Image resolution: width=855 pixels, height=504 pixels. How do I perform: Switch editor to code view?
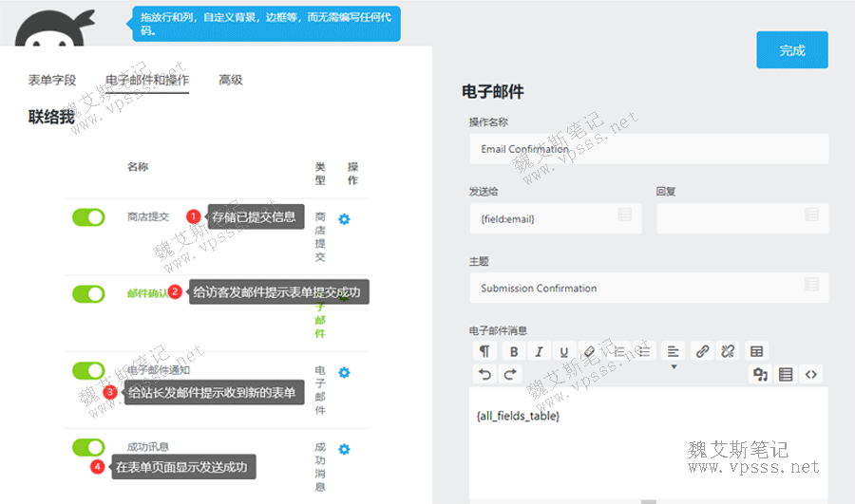(x=811, y=374)
